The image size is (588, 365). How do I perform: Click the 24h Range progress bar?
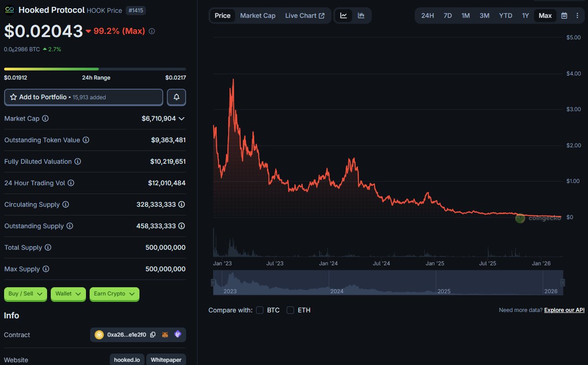95,69
